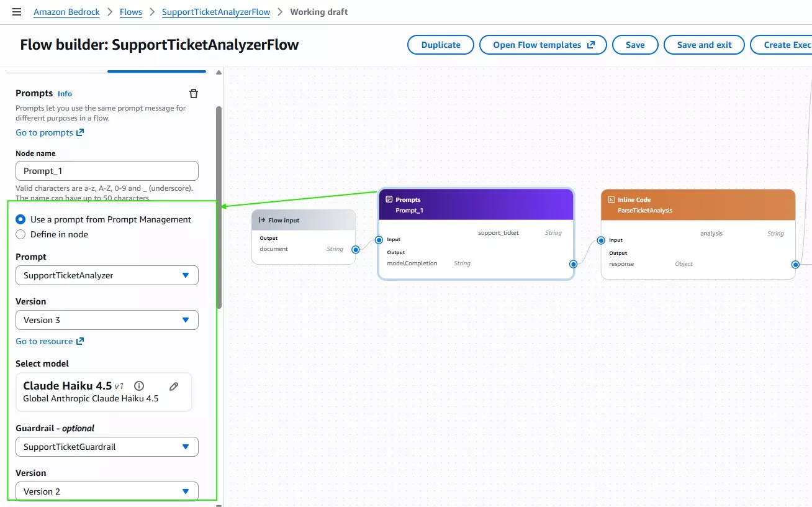The height and width of the screenshot is (507, 812).
Task: Click the Create Exec button
Action: click(x=781, y=45)
